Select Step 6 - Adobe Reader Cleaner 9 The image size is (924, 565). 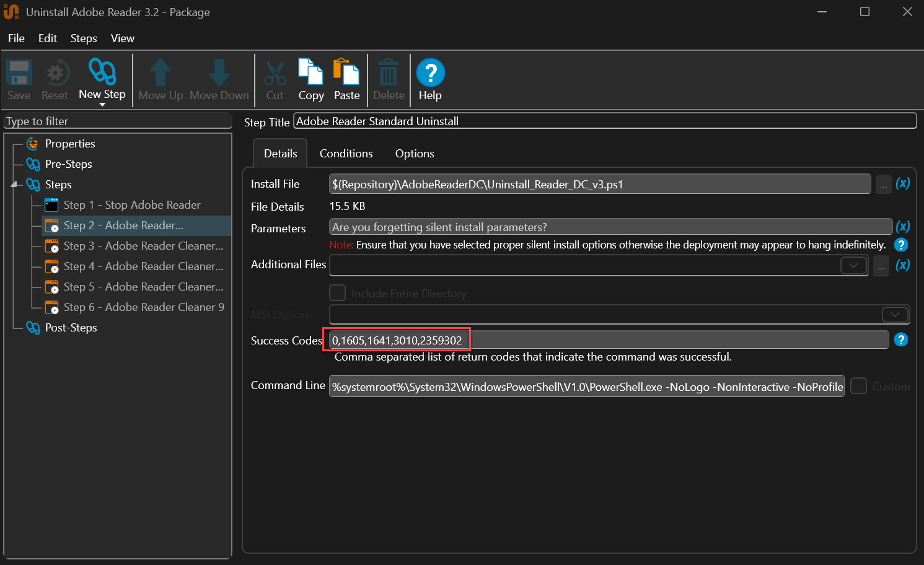(144, 307)
